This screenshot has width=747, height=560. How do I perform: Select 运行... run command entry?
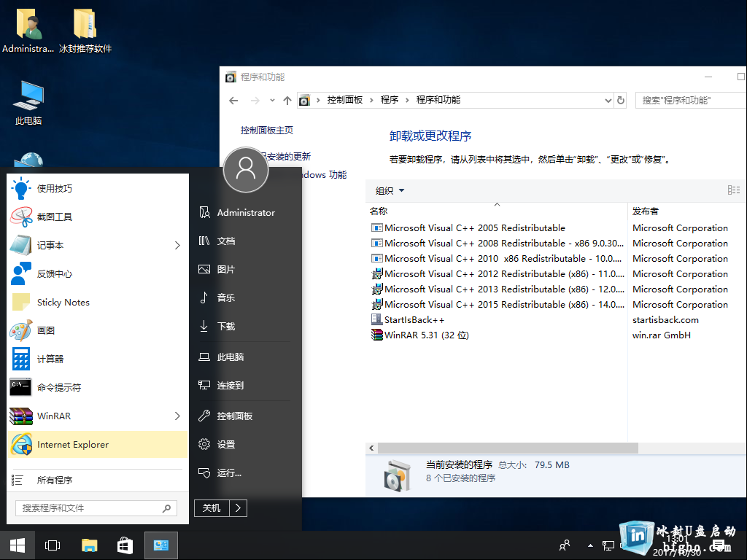pos(244,472)
